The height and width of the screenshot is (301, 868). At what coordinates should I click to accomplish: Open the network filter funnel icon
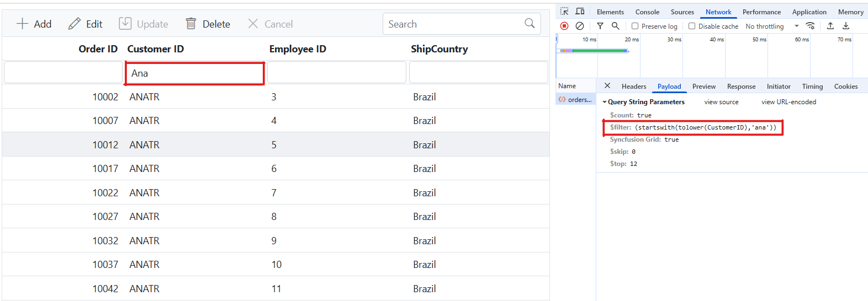click(x=600, y=26)
